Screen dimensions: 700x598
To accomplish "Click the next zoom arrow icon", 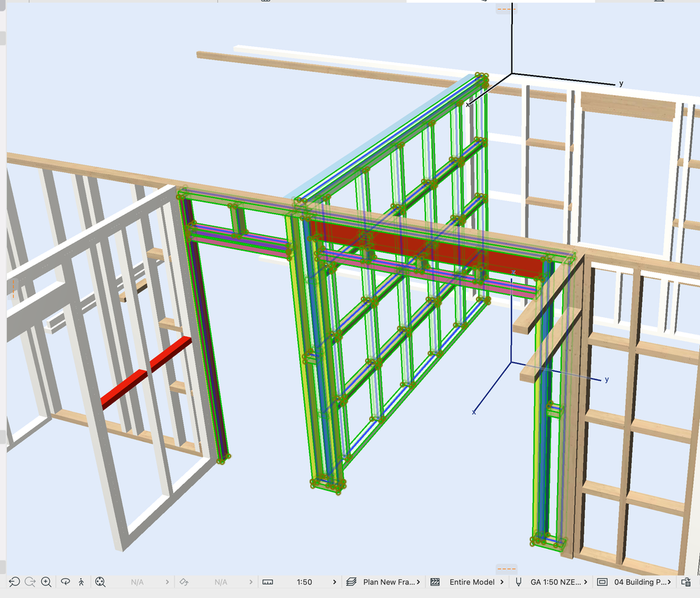I will click(30, 581).
